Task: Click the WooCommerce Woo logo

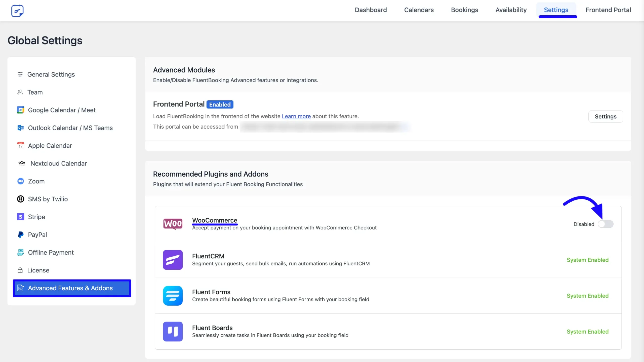Action: coord(173,224)
